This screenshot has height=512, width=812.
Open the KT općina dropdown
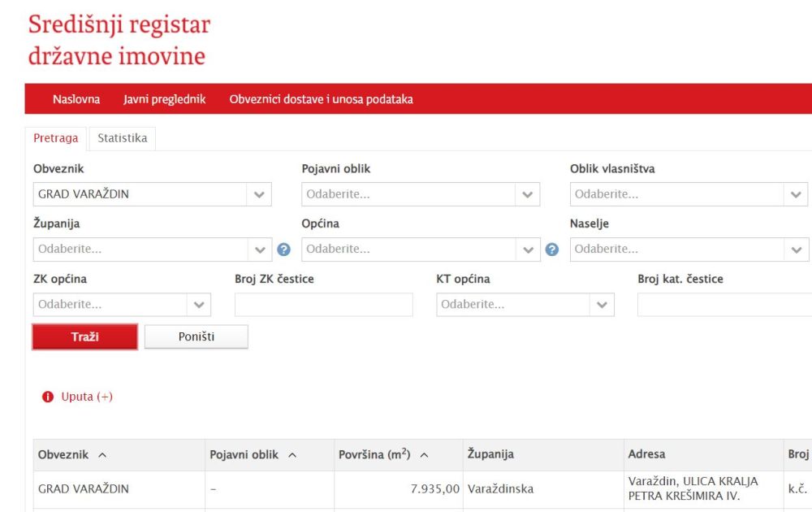(x=602, y=305)
